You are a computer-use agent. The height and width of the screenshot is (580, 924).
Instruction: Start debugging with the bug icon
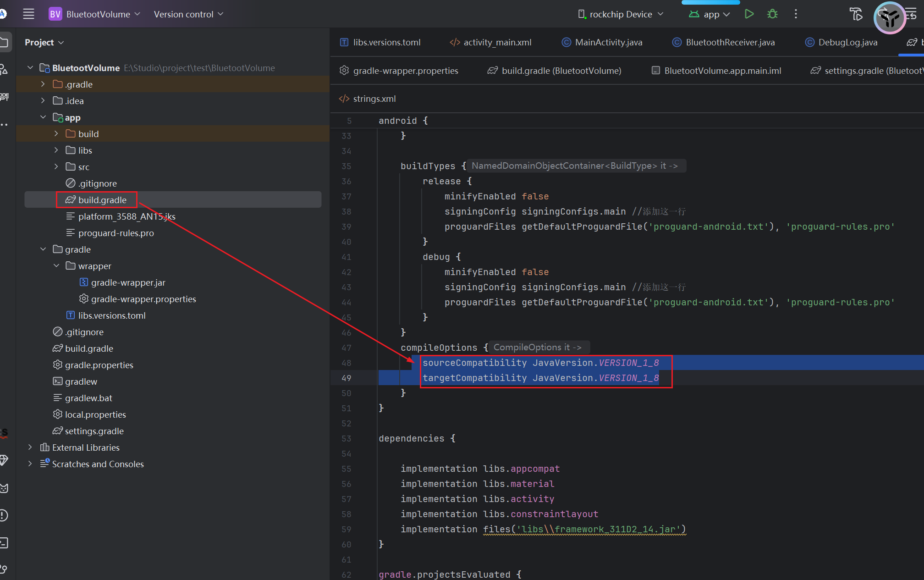(x=772, y=14)
